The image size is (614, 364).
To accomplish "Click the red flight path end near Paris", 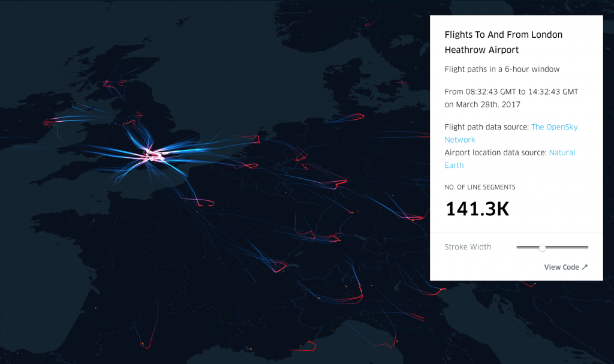I will (206, 203).
